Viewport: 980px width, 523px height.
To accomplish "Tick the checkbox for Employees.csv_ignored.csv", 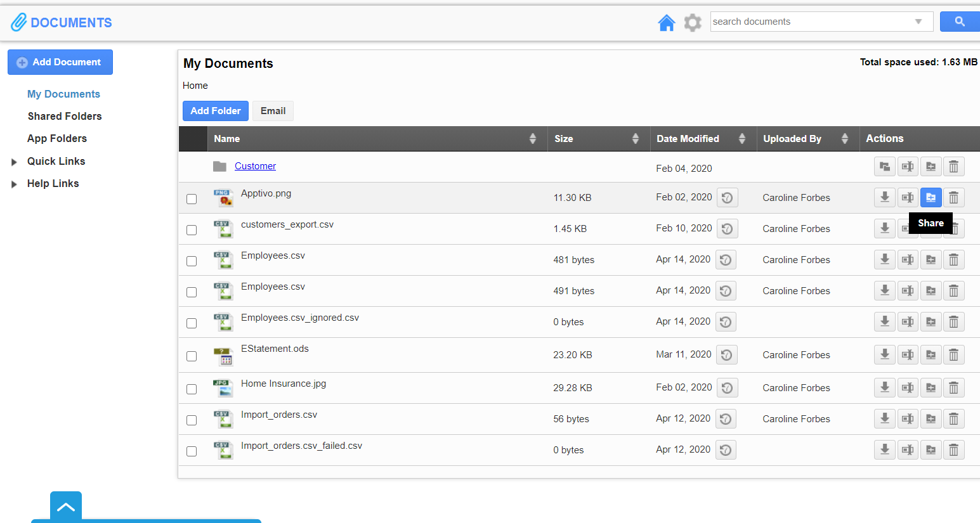I will click(192, 323).
